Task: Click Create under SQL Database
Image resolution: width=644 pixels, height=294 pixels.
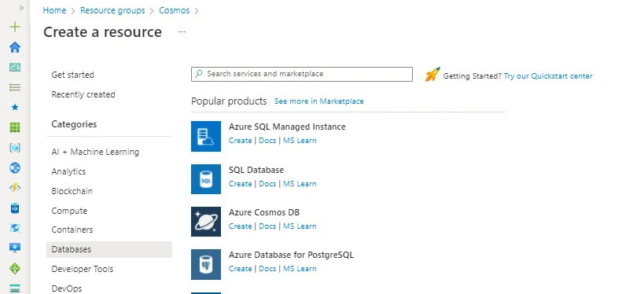Action: tap(241, 183)
